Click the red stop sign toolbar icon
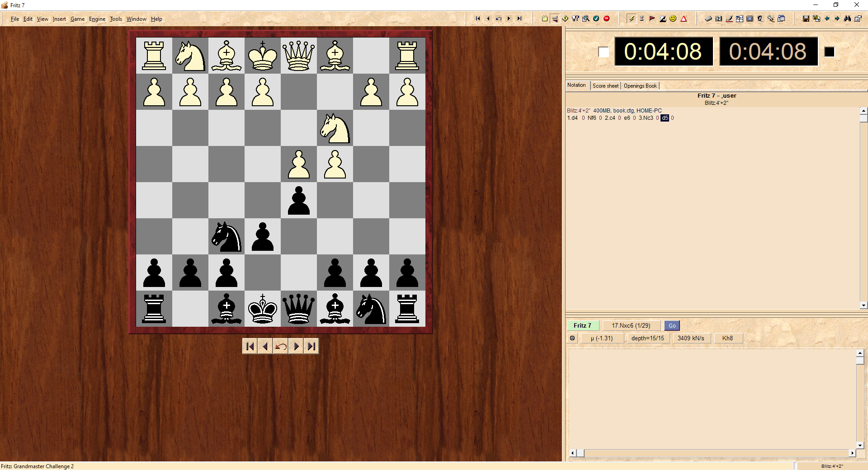868x470 pixels. [607, 19]
